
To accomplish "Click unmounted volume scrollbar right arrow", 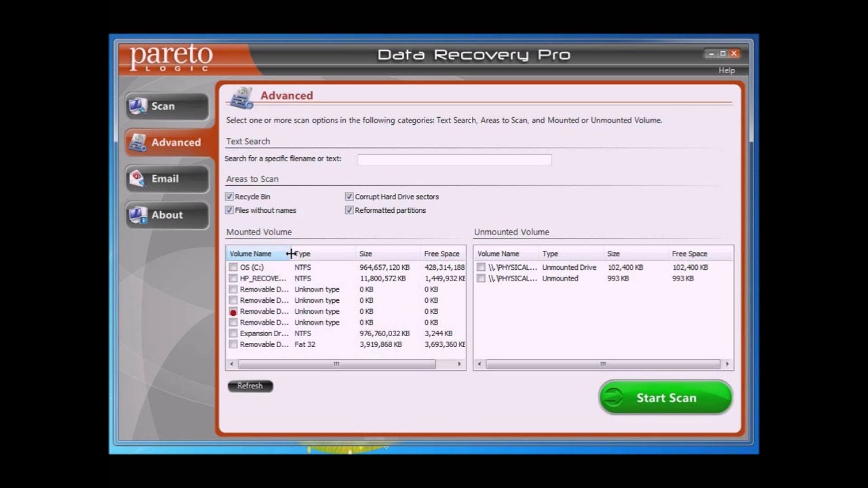I will click(728, 364).
